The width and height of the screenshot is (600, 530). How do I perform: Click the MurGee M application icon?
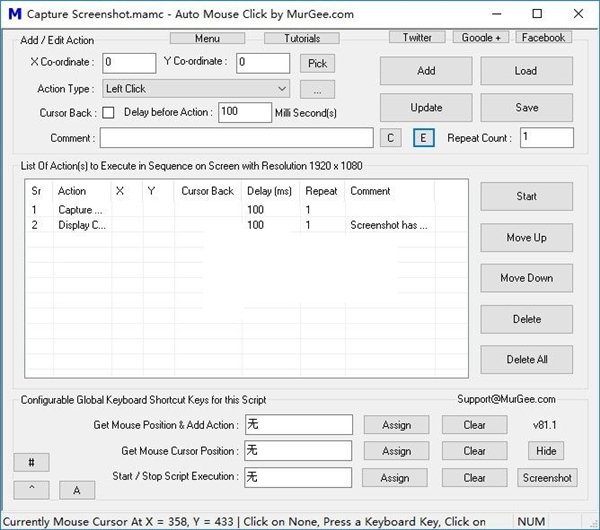coord(15,14)
